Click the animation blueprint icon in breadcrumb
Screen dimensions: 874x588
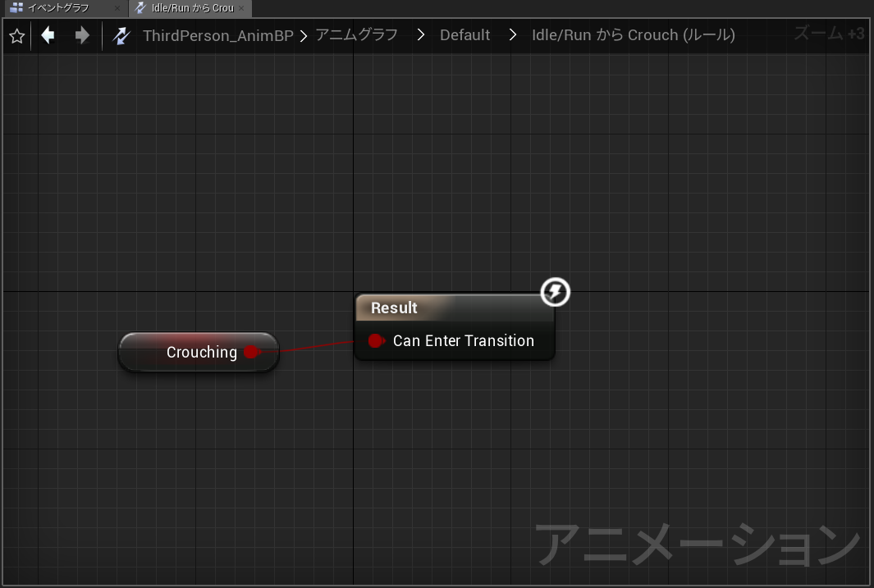121,35
